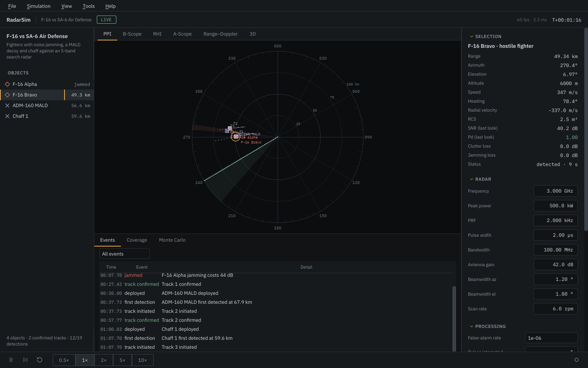Collapse the SELECTION section

pyautogui.click(x=486, y=36)
